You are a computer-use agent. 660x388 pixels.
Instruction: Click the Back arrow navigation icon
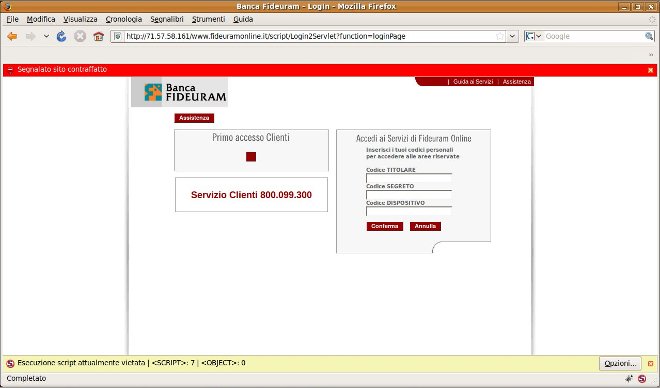tap(12, 37)
